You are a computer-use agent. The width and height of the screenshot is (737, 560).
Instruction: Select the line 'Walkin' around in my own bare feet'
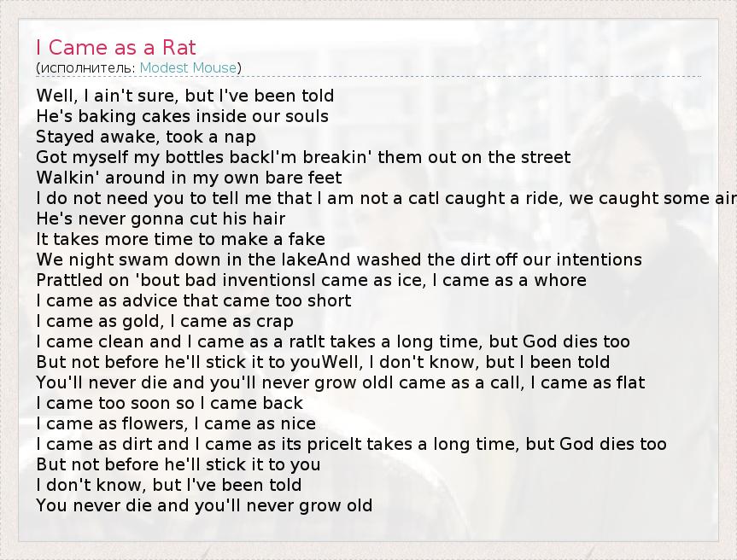point(189,178)
